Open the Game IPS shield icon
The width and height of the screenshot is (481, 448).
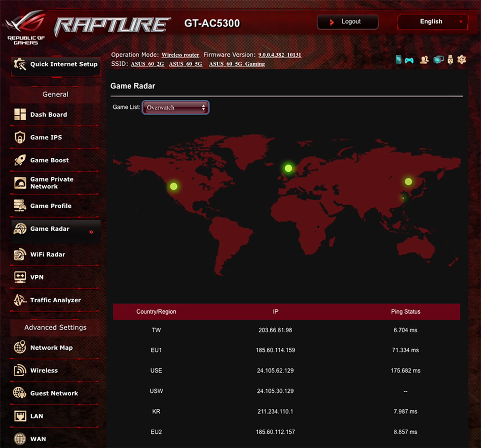[x=20, y=137]
